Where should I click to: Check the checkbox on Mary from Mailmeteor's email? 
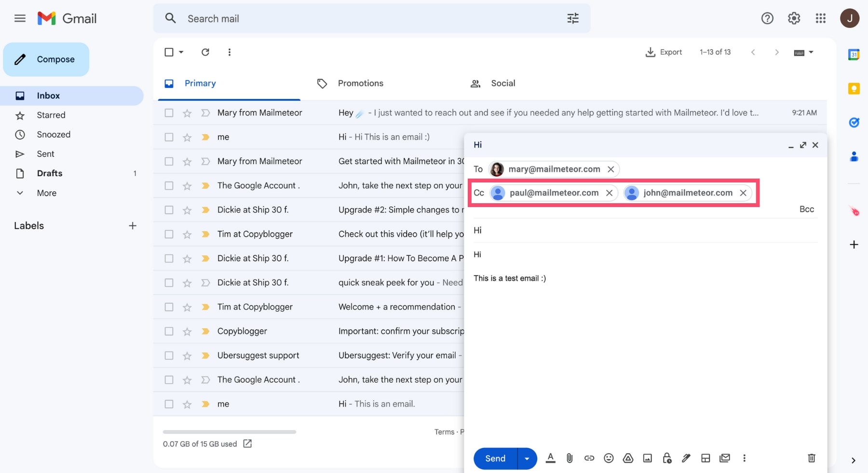tap(169, 112)
